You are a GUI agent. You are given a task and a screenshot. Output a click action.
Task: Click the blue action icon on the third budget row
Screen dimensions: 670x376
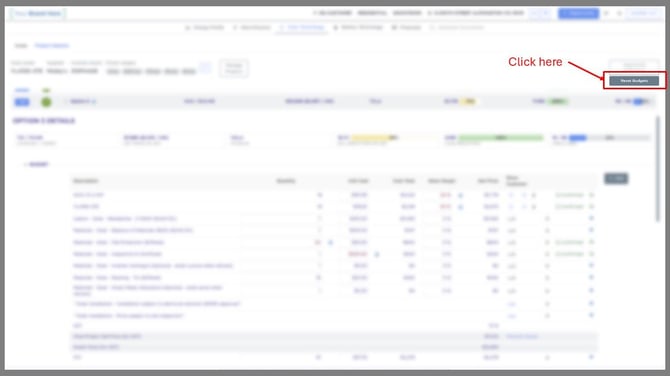(591, 218)
